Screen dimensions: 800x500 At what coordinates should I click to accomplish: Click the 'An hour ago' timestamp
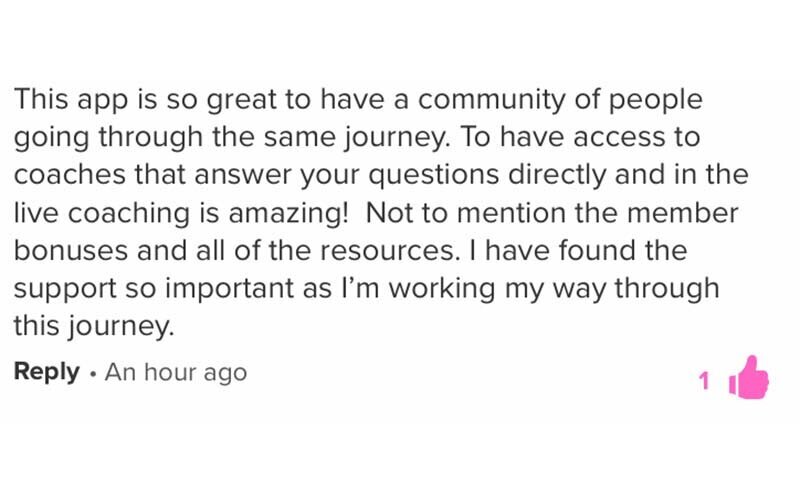pos(176,372)
